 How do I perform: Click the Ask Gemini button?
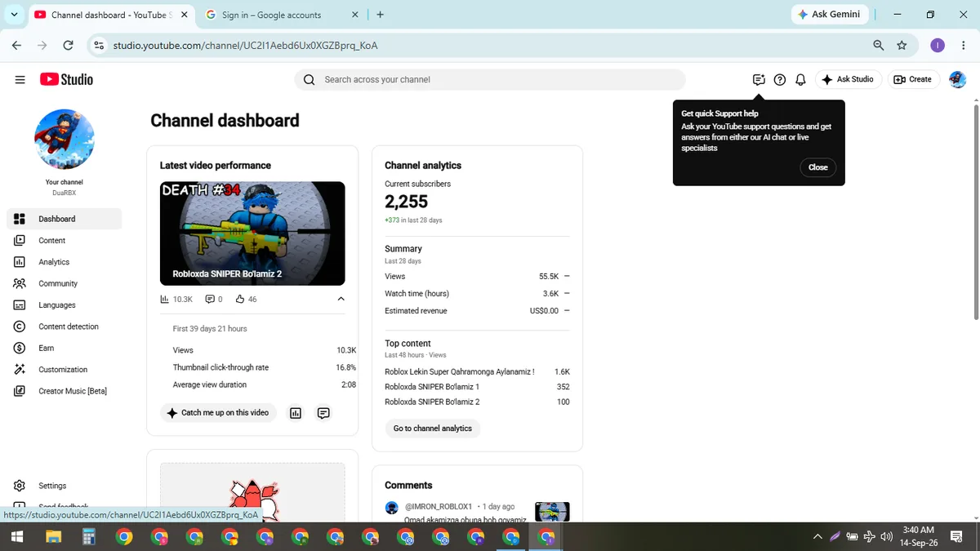click(829, 15)
